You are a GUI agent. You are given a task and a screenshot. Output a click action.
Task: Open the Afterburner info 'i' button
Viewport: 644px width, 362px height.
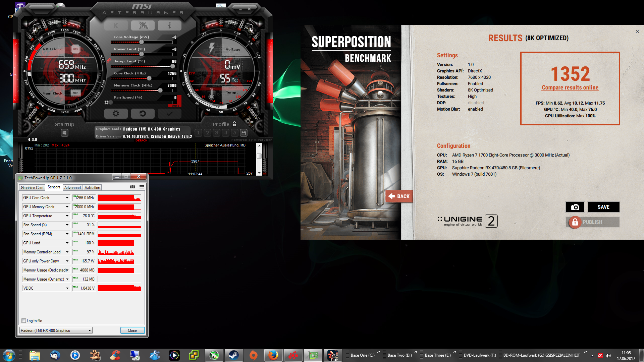pyautogui.click(x=169, y=25)
